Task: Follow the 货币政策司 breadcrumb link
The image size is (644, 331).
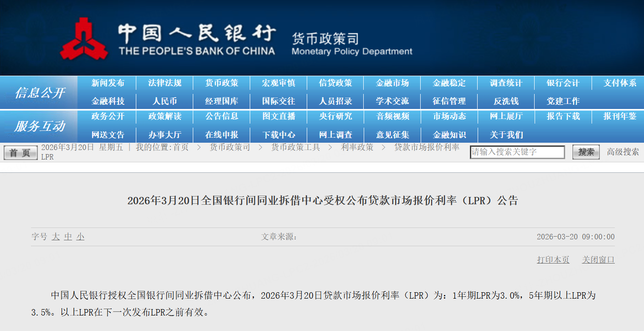Action: [230, 147]
